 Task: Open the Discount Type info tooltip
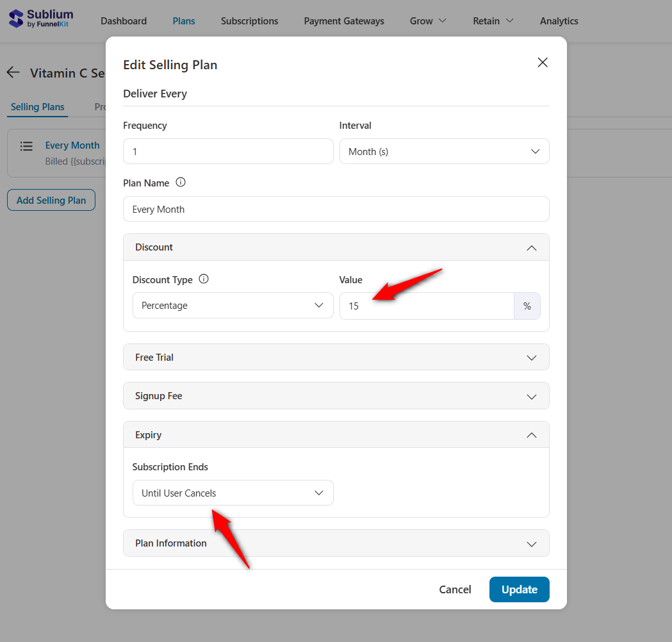click(x=203, y=279)
